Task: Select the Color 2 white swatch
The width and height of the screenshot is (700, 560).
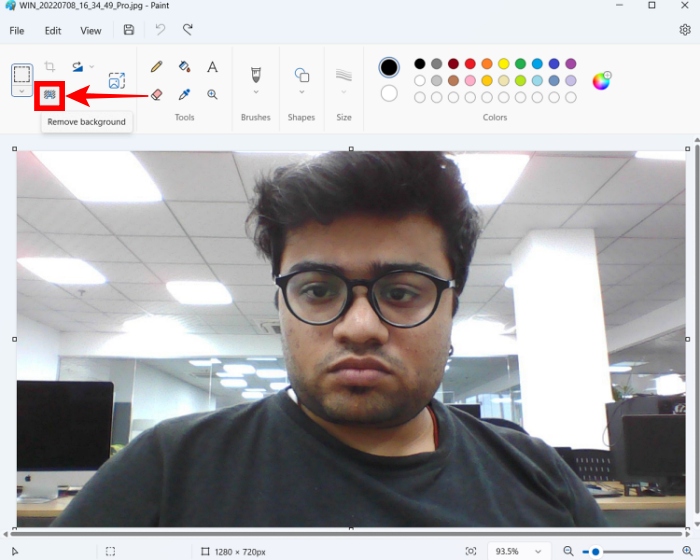Action: pyautogui.click(x=389, y=94)
